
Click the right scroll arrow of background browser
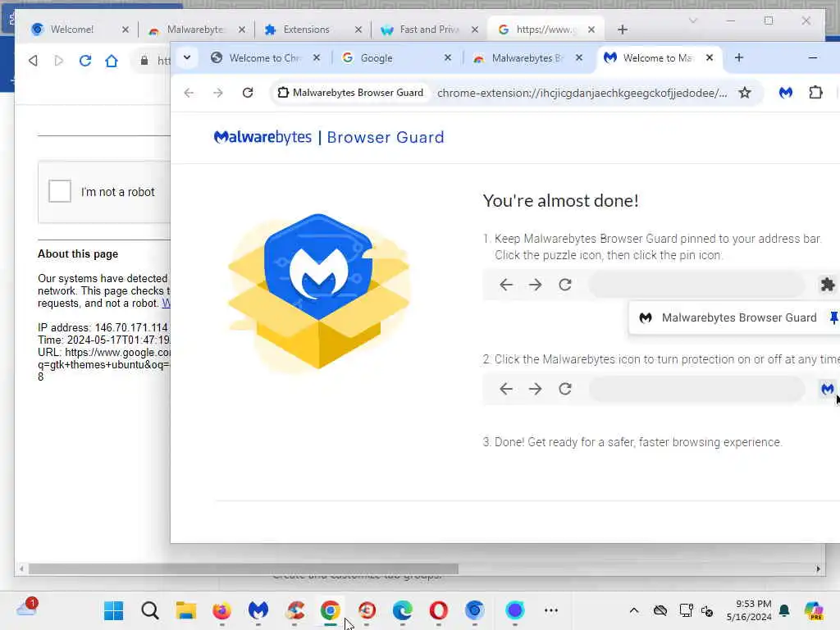pos(818,569)
